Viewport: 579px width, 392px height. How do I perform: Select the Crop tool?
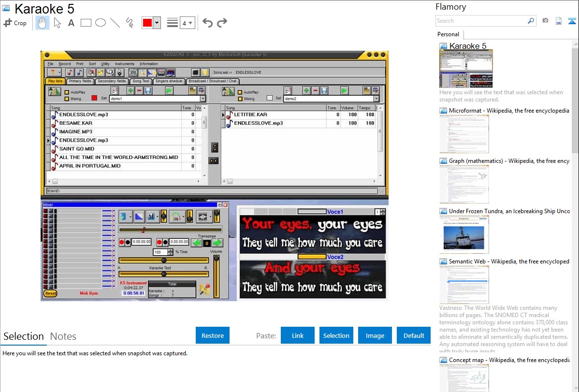(15, 23)
